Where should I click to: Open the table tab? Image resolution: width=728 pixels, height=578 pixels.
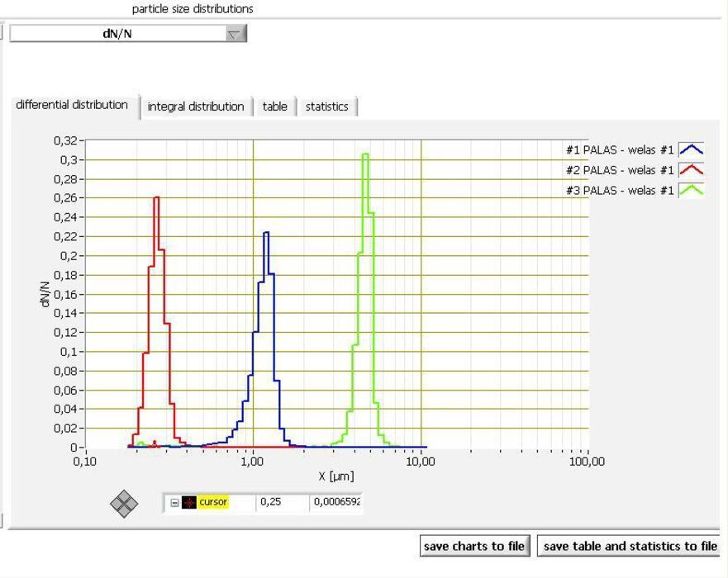[x=275, y=107]
